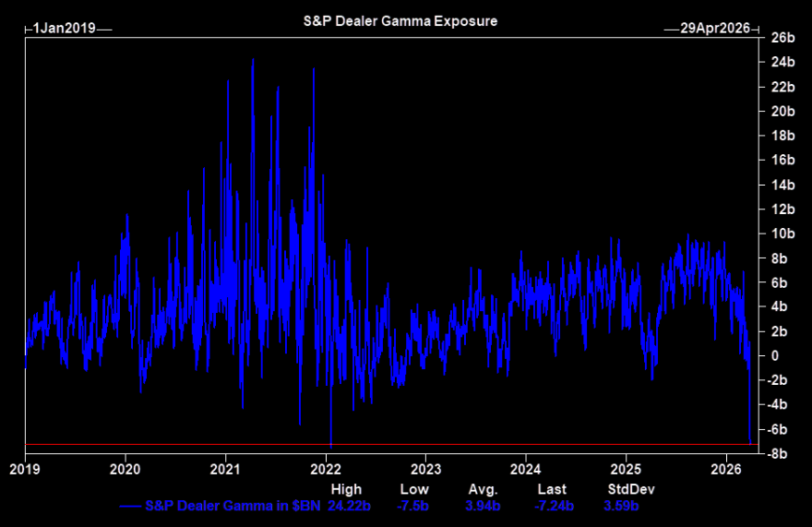Click the StdDev column header
Viewport: 812px width, 527px height.
(625, 489)
